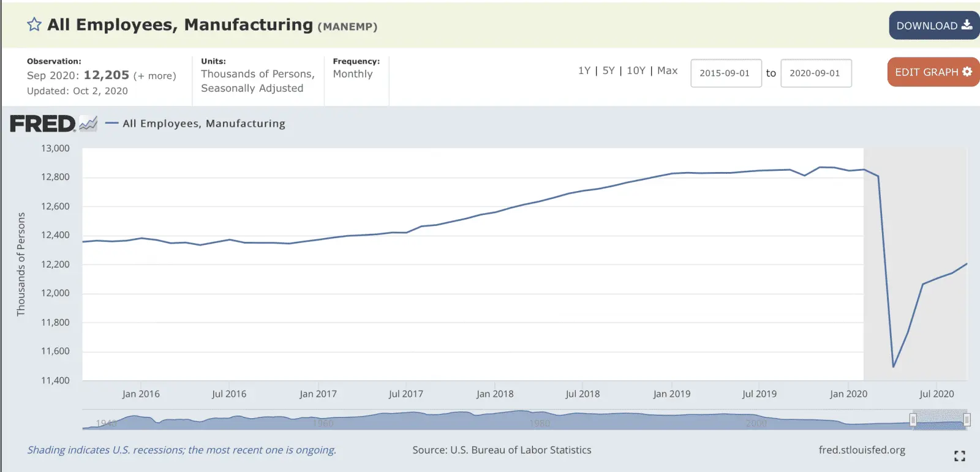
Task: Click the Source: U.S. Bureau of Labor Statistics text
Action: pyautogui.click(x=502, y=450)
